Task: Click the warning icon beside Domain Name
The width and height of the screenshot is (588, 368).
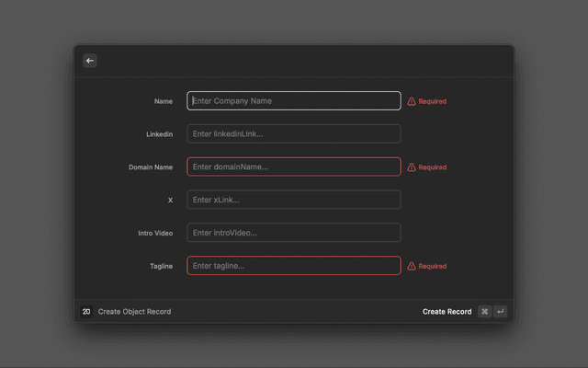Action: (x=412, y=167)
